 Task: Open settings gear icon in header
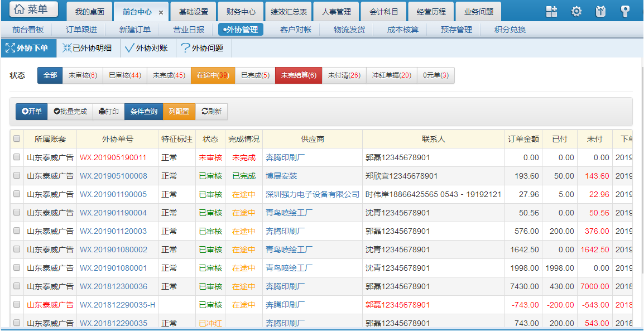click(x=576, y=12)
